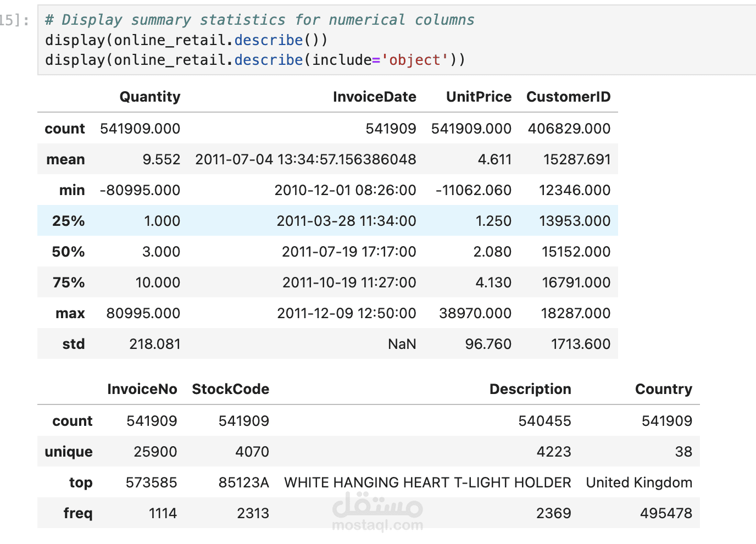Click the WHITE HANGING HEART T-LIGHT HOLDER cell
The image size is (756, 544).
click(x=427, y=482)
